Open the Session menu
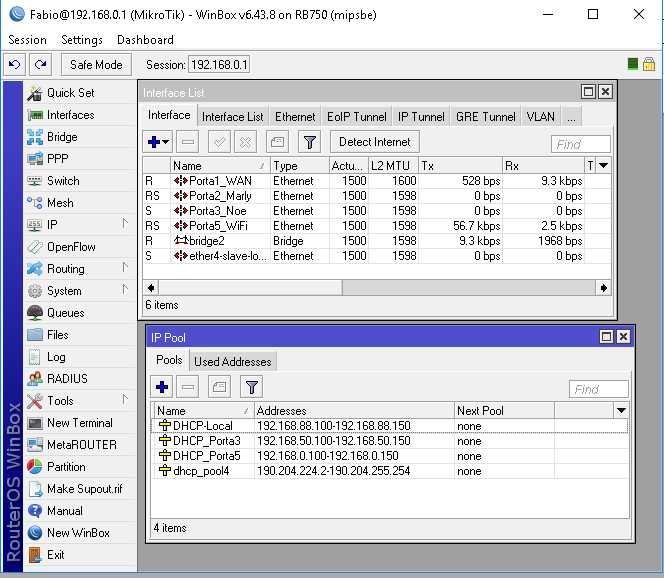The height and width of the screenshot is (578, 664). 28,40
